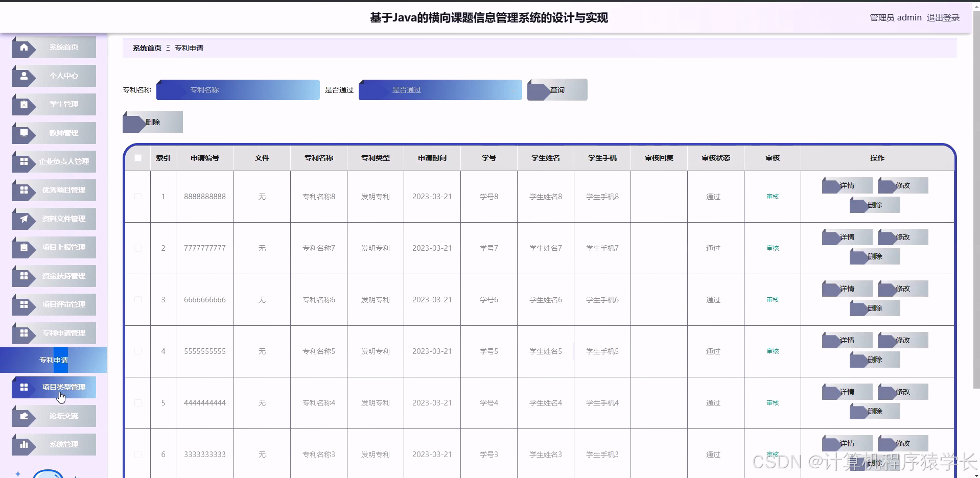980x478 pixels.
Task: Check the row with 申请编号 8888888888
Action: click(138, 197)
